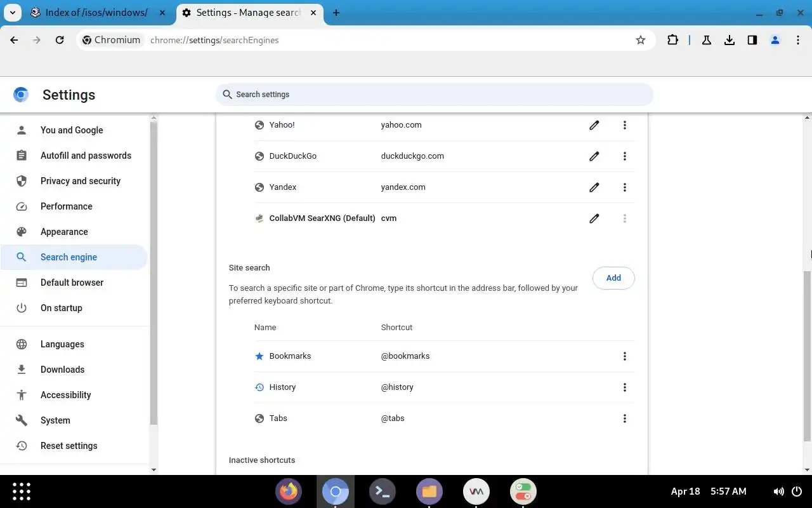Open more actions for Tabs site search
The height and width of the screenshot is (508, 812).
tap(625, 418)
